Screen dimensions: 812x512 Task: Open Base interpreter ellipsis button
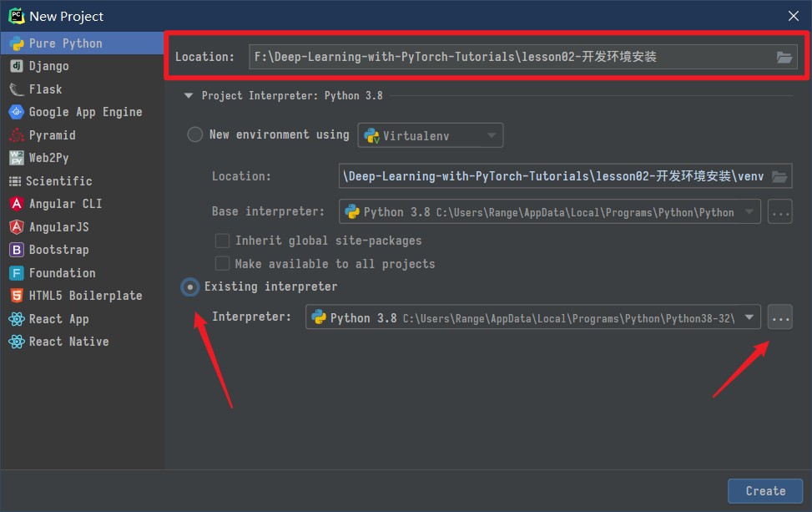click(x=780, y=211)
